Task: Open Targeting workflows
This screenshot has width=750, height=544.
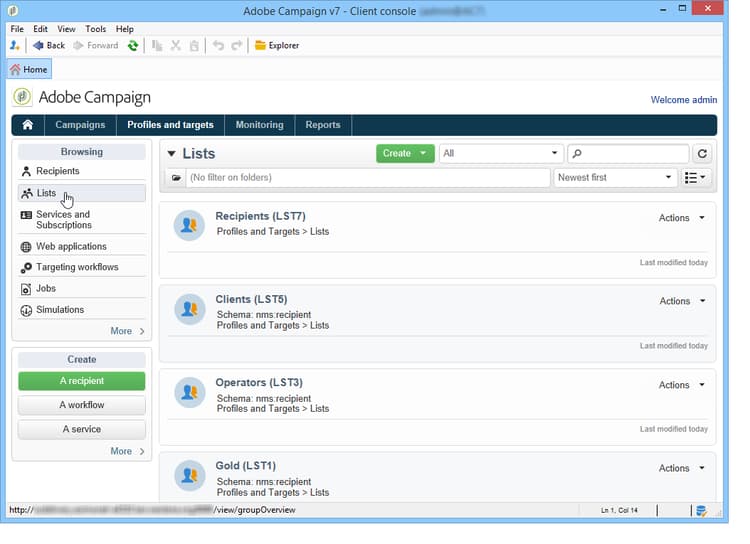Action: click(82, 267)
